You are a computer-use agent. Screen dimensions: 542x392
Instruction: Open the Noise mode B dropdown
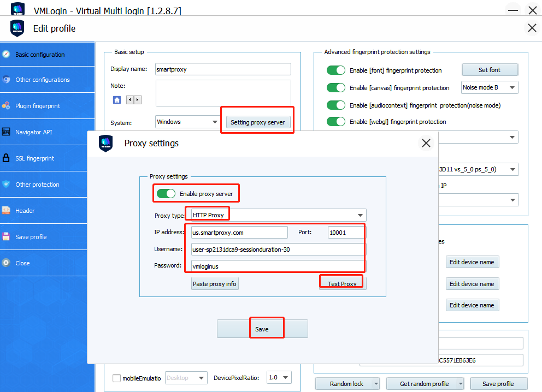pos(490,87)
